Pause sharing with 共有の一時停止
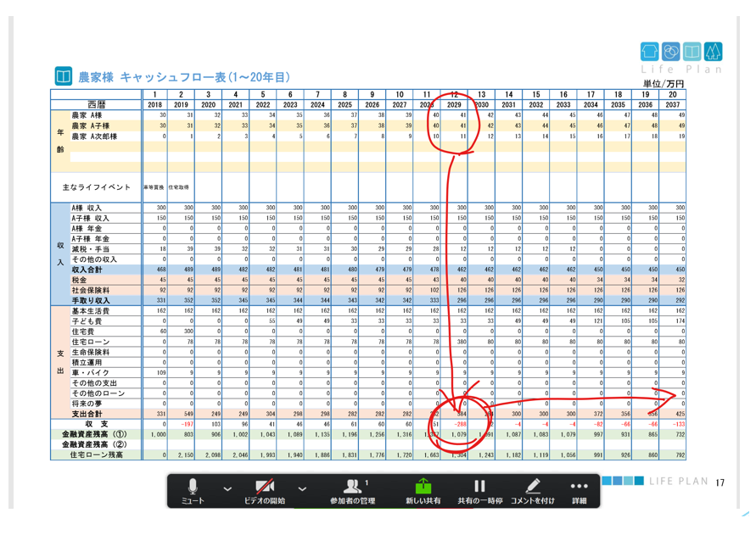This screenshot has height=535, width=756. tap(479, 491)
